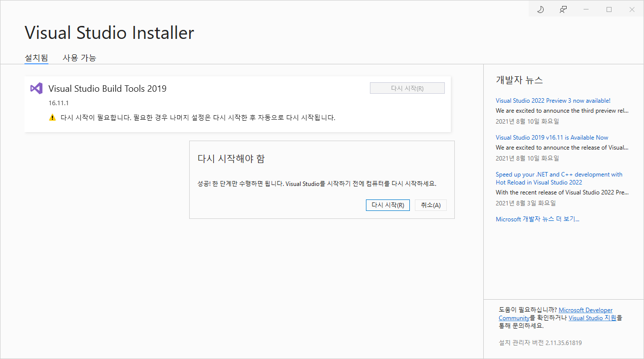Viewport: 644px width, 359px height.
Task: Open the send feedback icon
Action: click(x=563, y=9)
